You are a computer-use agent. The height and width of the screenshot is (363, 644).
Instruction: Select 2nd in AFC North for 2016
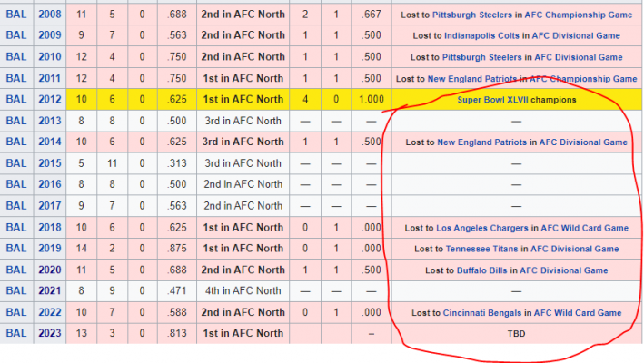pyautogui.click(x=243, y=184)
